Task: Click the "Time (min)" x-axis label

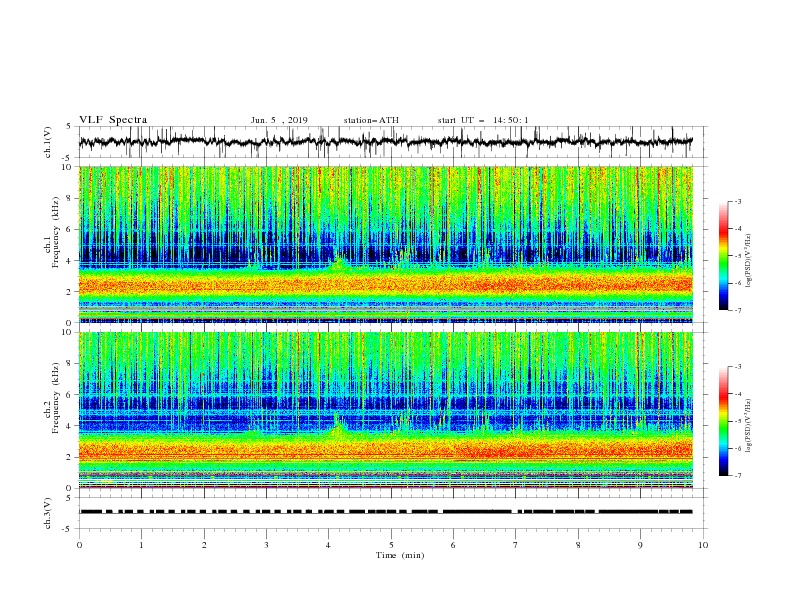Action: click(400, 555)
